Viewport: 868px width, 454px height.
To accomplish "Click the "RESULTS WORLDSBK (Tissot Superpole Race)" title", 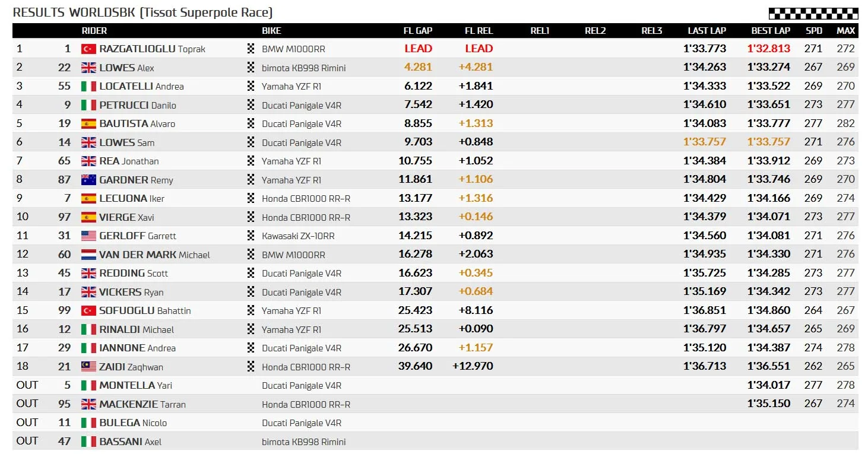I will point(142,12).
